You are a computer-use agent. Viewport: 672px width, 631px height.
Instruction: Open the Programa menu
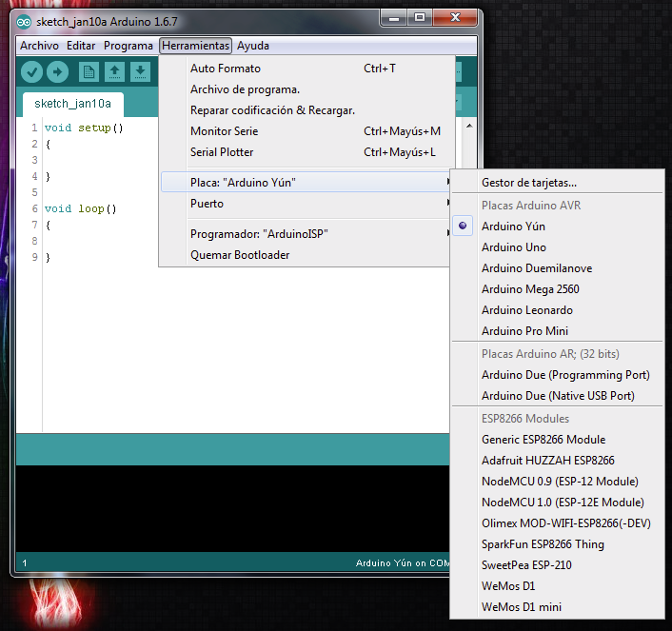tap(128, 46)
